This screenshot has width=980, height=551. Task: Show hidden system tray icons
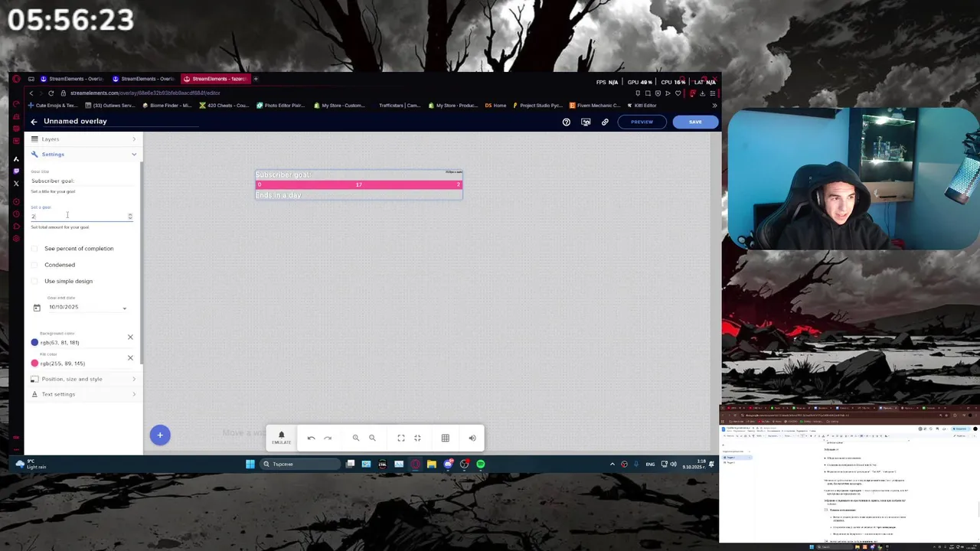click(612, 464)
